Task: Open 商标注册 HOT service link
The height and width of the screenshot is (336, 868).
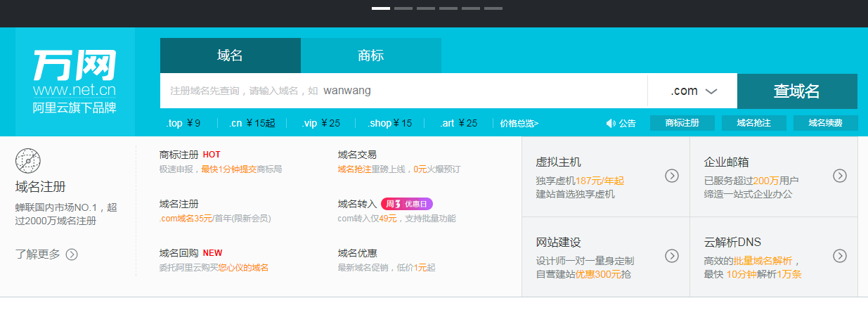Action: point(179,155)
